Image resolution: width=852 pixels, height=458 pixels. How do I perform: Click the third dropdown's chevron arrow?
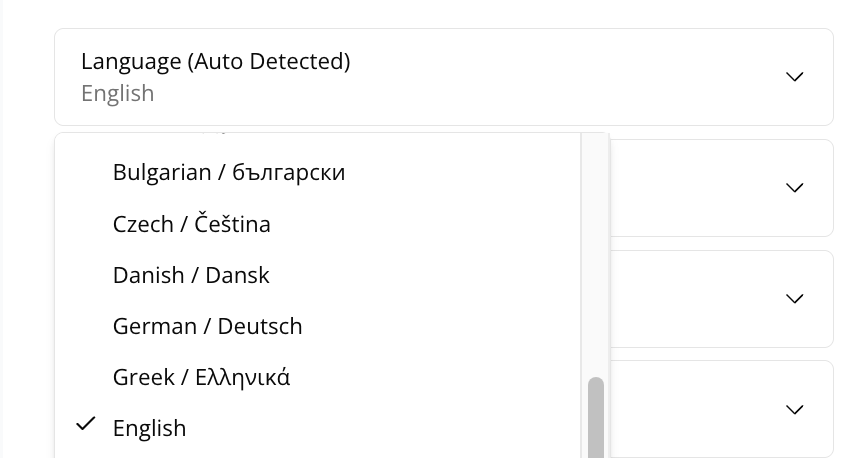click(795, 299)
